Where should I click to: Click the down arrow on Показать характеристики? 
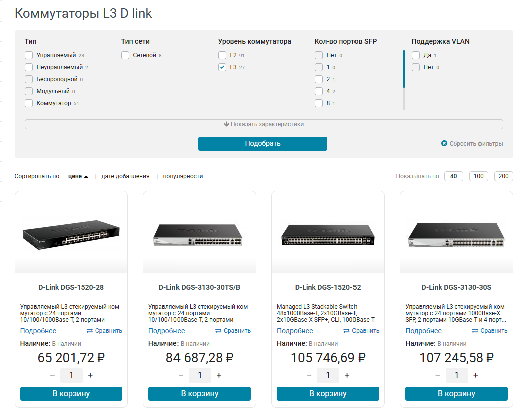(226, 124)
